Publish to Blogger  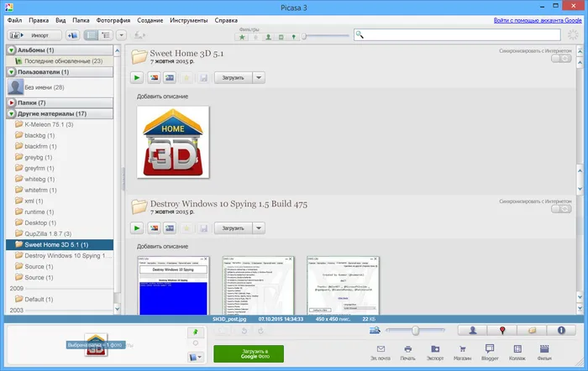tap(490, 353)
